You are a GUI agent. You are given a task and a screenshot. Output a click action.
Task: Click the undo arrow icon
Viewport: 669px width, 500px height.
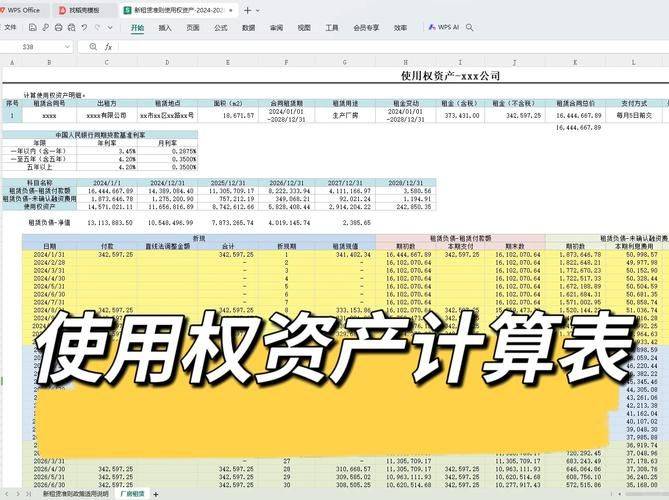pos(84,27)
